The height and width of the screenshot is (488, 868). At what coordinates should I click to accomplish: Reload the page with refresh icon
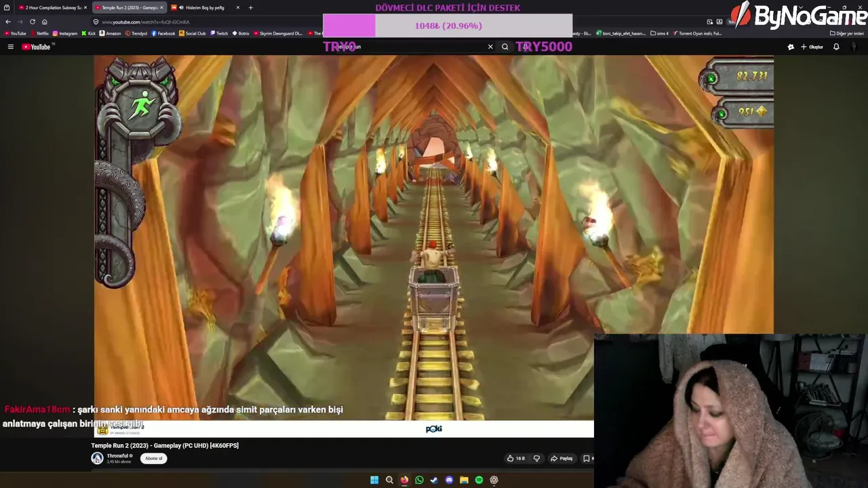tap(32, 22)
